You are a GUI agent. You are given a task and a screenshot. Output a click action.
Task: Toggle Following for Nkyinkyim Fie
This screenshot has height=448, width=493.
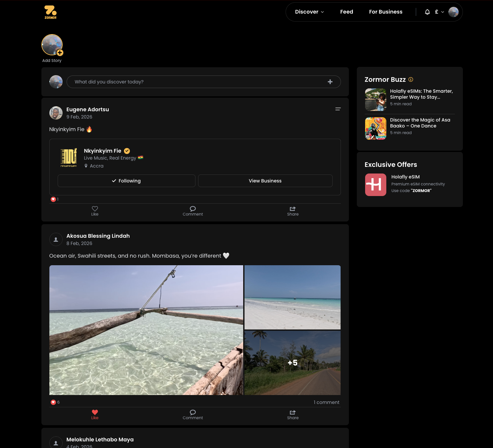click(x=126, y=181)
